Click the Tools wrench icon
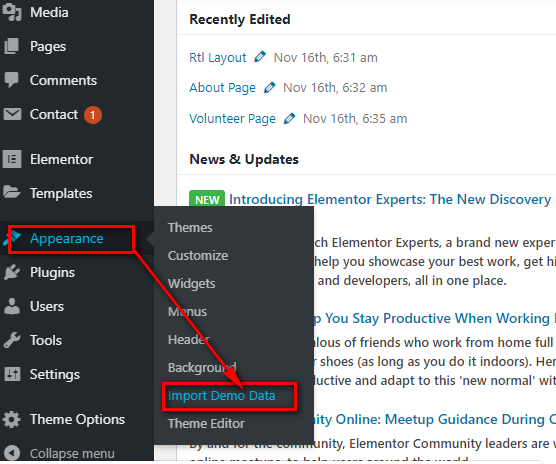This screenshot has width=556, height=464. tap(12, 340)
